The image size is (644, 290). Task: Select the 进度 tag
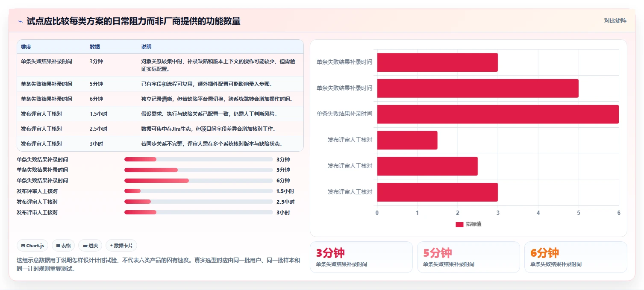pos(90,246)
